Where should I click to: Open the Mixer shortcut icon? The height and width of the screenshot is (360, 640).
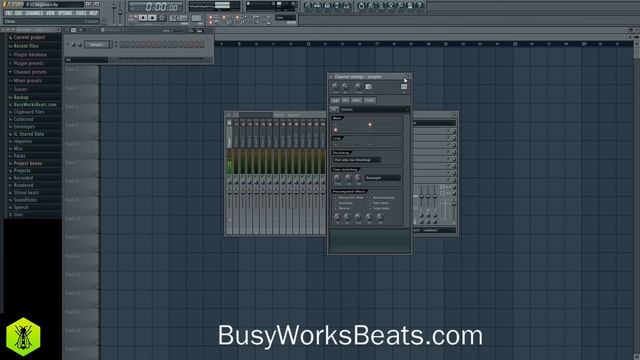(347, 5)
